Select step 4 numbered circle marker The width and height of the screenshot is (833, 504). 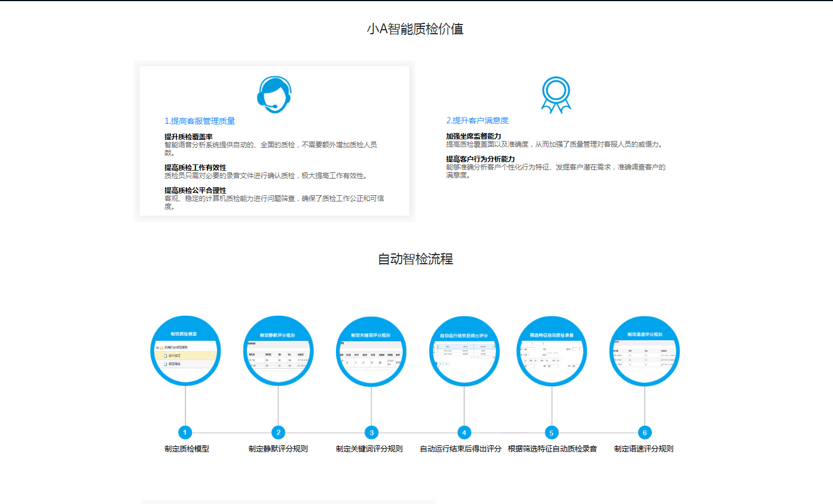[x=464, y=433]
